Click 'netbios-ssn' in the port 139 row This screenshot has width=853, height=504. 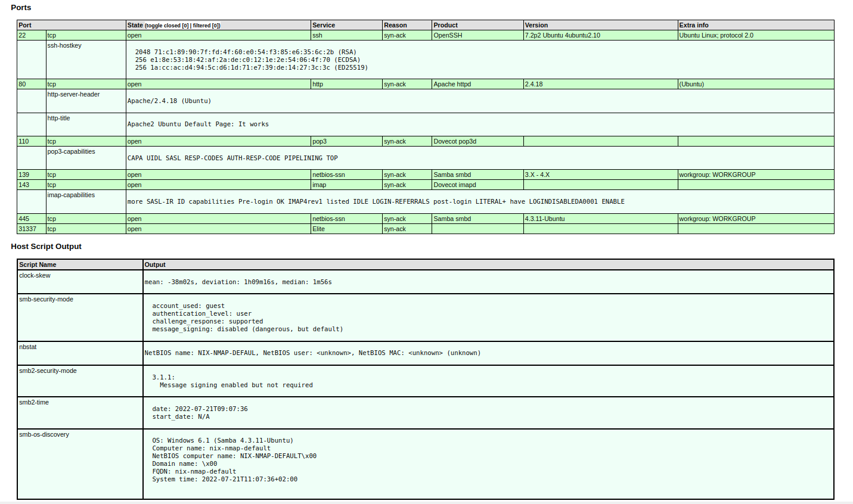[346, 175]
